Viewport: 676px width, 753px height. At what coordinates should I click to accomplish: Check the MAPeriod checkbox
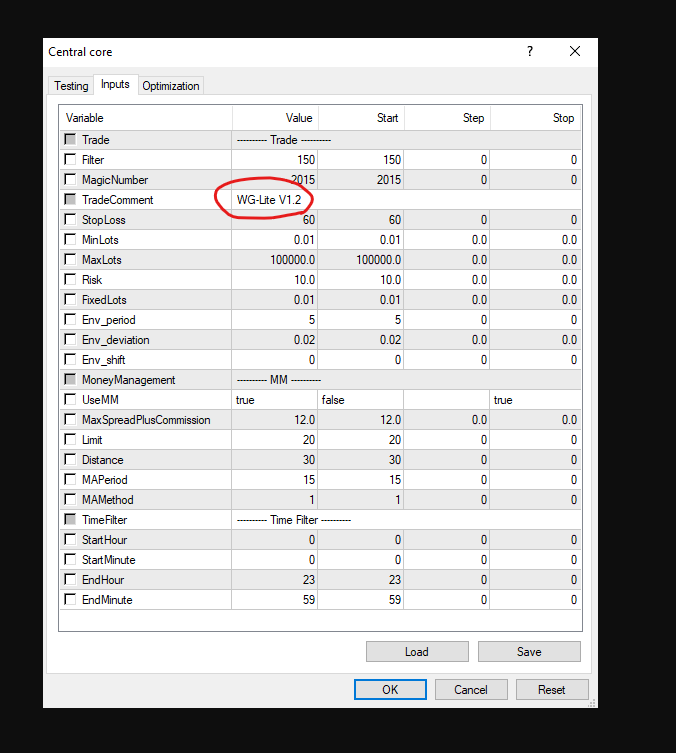pyautogui.click(x=70, y=479)
